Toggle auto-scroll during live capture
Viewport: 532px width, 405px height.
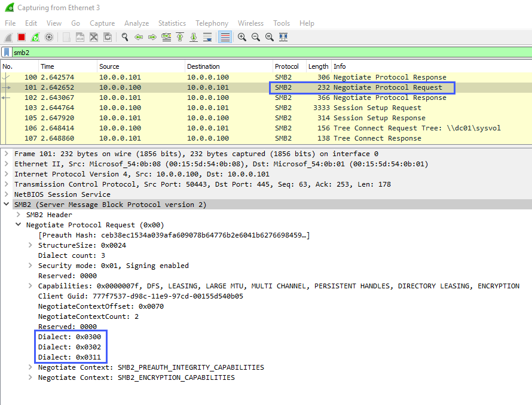207,37
